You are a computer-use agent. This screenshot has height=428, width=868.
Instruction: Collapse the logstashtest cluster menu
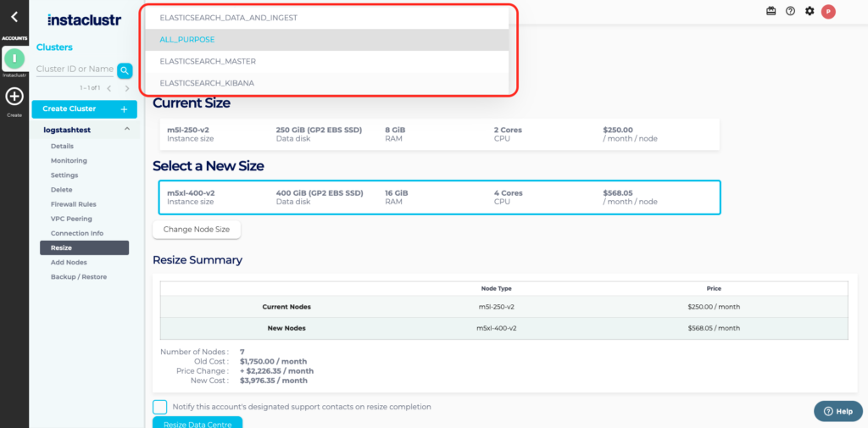tap(127, 130)
